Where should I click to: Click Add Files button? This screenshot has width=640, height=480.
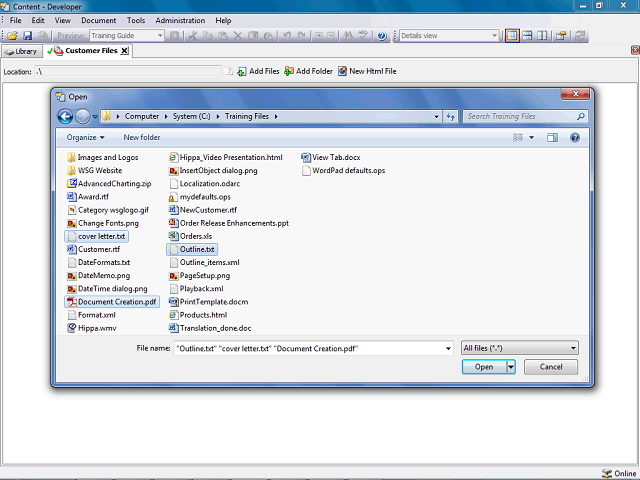pos(258,71)
